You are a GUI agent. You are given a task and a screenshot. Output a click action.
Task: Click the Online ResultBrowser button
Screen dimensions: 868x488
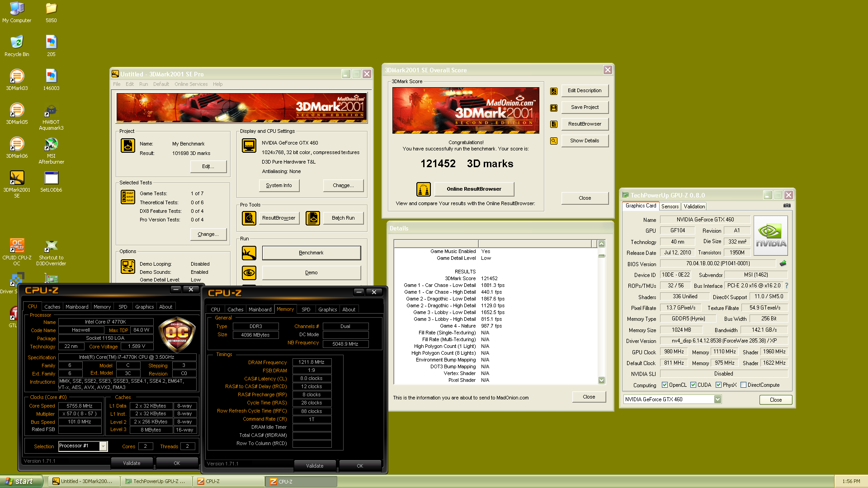point(474,189)
